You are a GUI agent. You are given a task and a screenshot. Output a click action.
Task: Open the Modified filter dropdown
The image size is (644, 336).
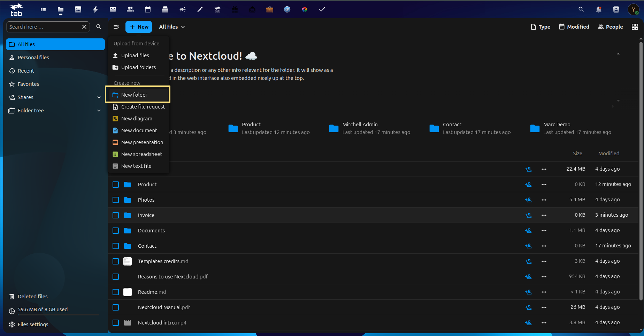(x=574, y=27)
